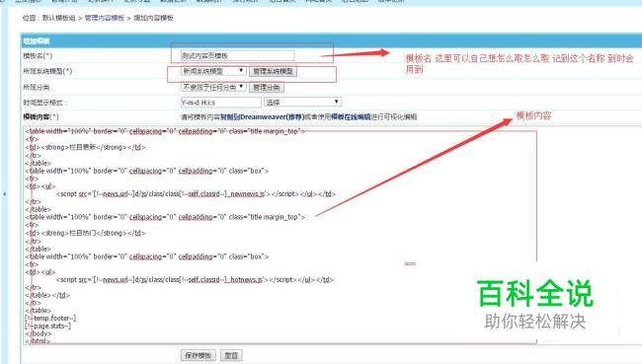Click the 所属分类 label
Screen dimensions: 642x364
[x=37, y=87]
